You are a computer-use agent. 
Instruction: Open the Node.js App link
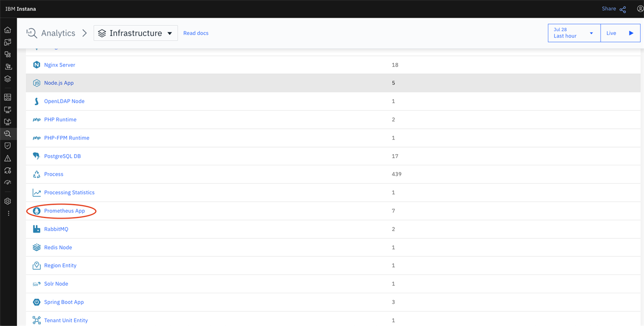(x=59, y=83)
